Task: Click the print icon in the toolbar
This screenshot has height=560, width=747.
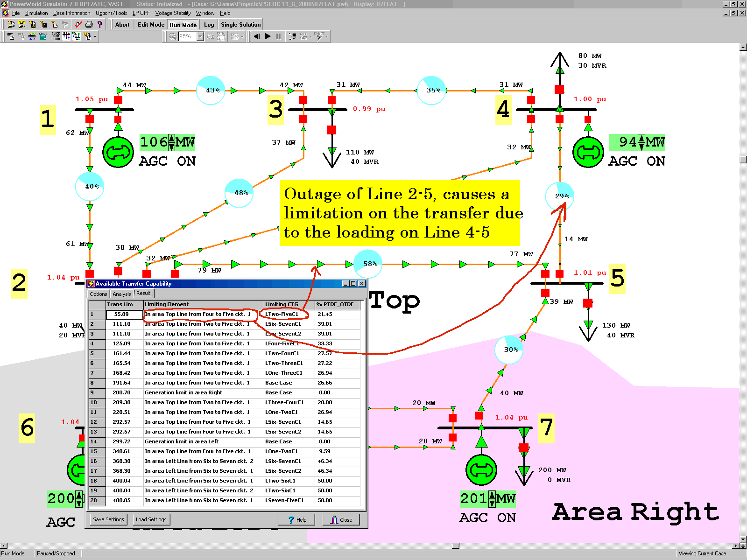Action: (89, 25)
